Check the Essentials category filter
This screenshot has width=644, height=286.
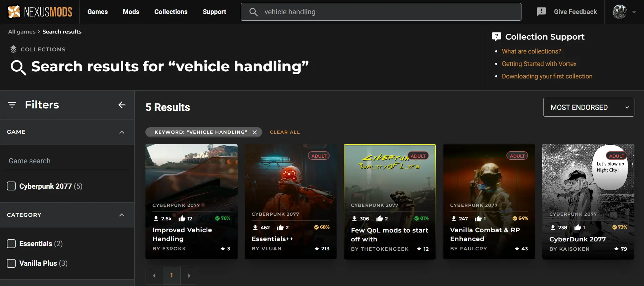coord(11,244)
